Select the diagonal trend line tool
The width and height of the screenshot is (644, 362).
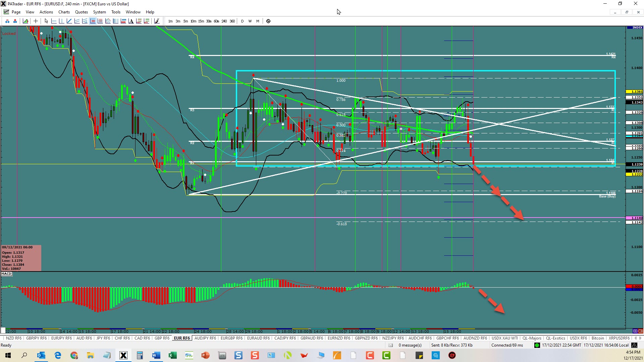click(x=69, y=21)
